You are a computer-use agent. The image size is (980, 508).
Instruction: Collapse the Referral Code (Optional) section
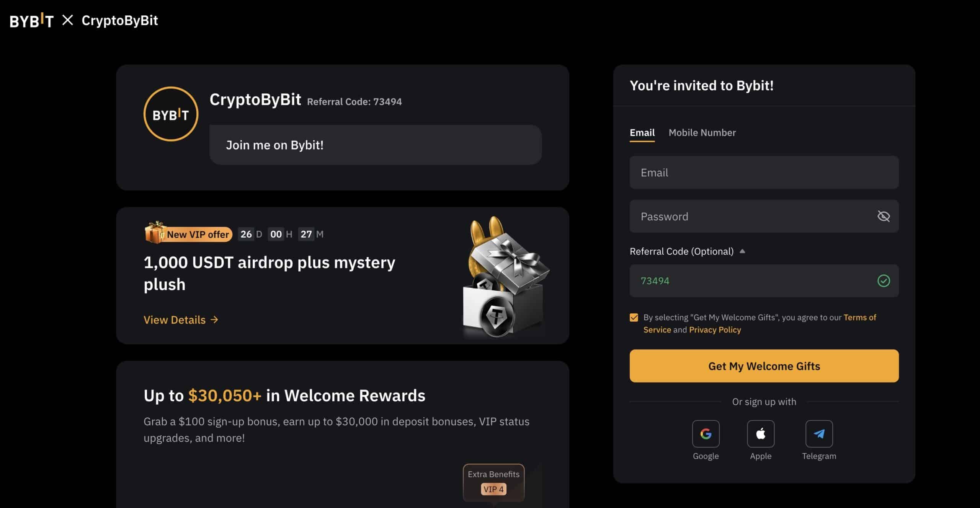742,251
